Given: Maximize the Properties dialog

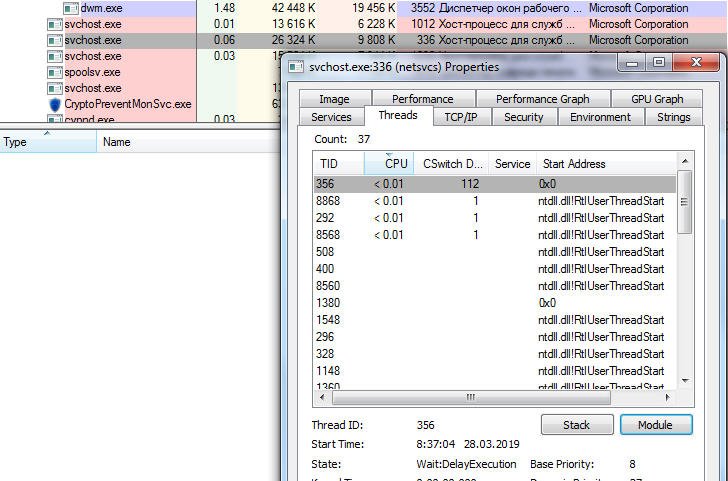Looking at the screenshot, I should coord(658,62).
